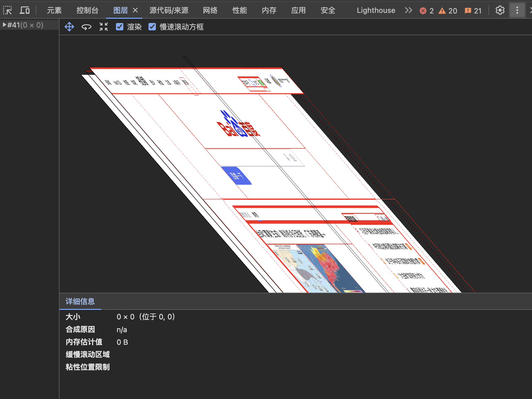
Task: Select the #41(0 × 0) layer row
Action: 29,25
